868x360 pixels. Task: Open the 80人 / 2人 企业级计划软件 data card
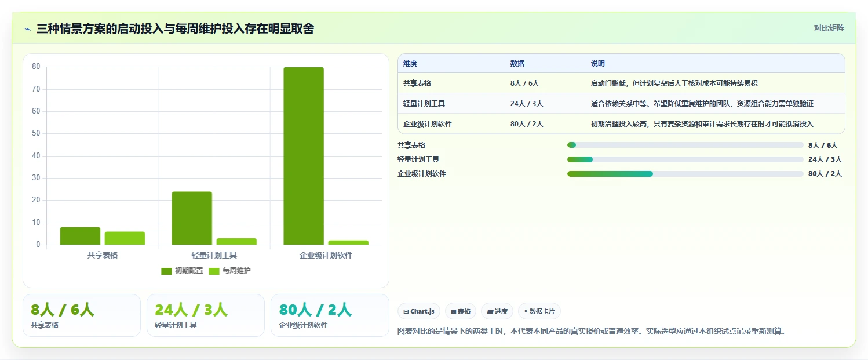[x=330, y=315]
